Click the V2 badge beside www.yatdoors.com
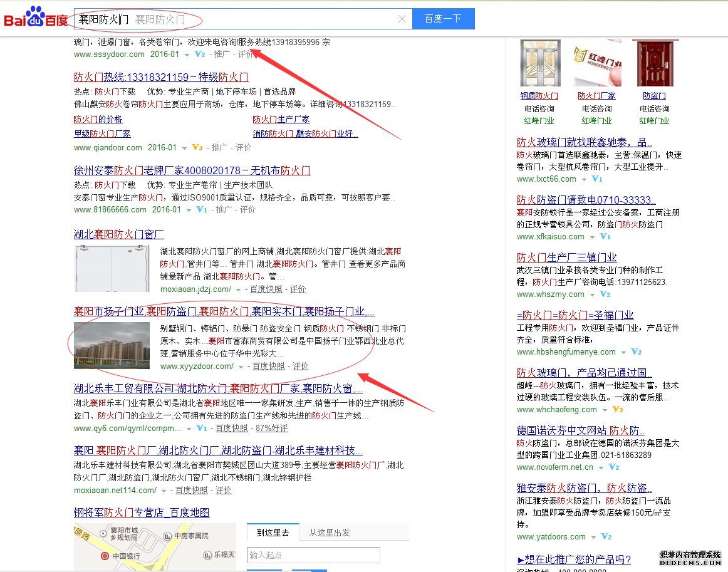728x572 pixels. [x=606, y=537]
